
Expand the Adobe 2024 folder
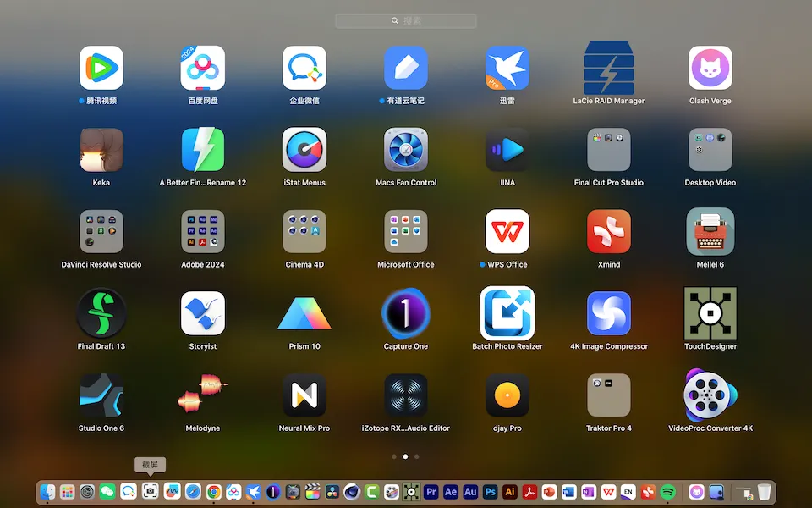pos(203,232)
